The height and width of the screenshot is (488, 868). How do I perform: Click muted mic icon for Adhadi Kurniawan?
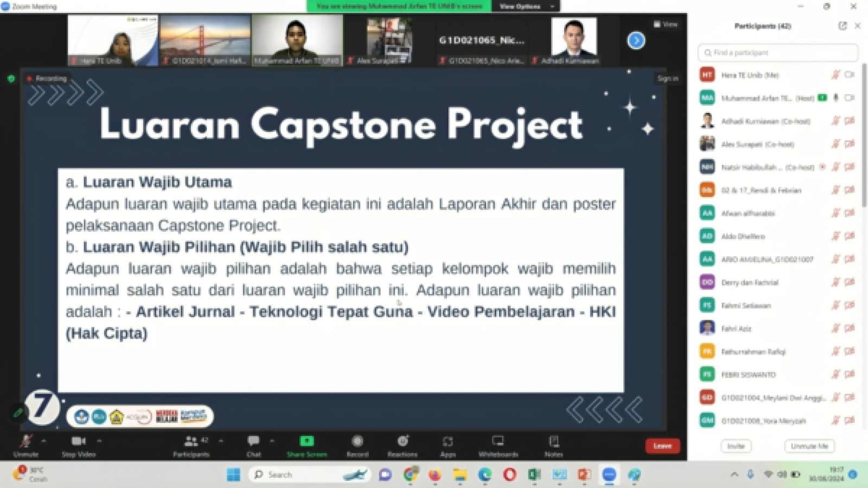point(835,121)
